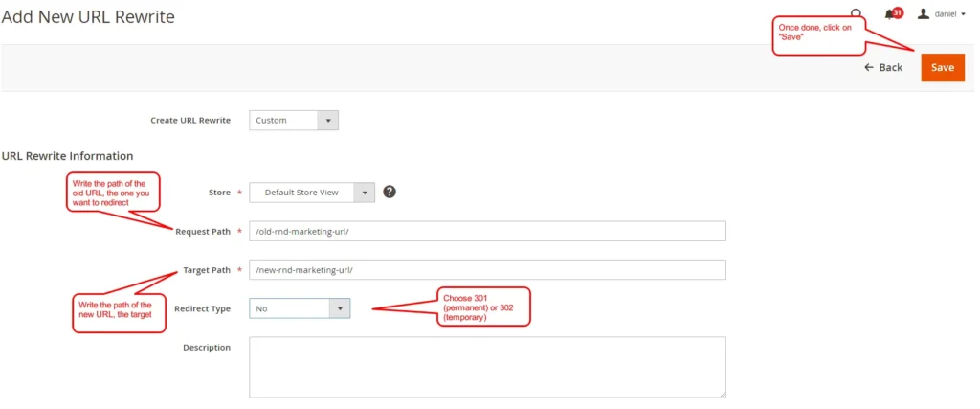Click the Description label
980x409 pixels.
[x=207, y=347]
